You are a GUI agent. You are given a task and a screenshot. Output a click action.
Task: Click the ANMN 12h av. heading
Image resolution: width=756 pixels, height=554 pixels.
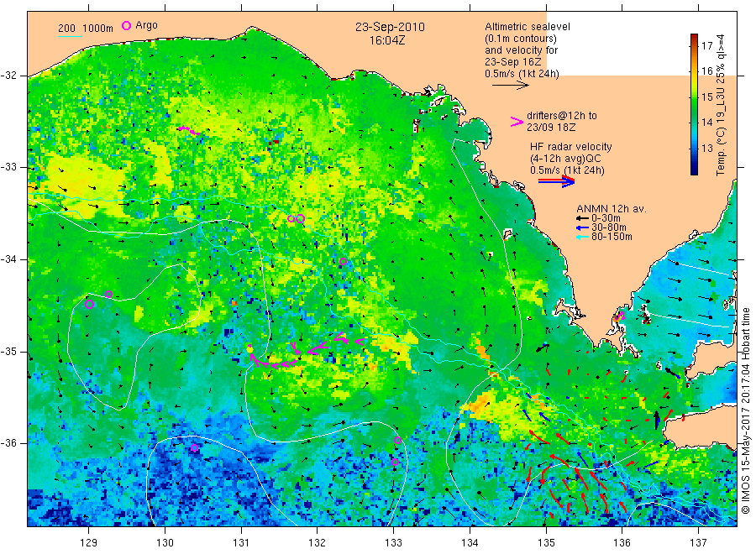pos(612,209)
